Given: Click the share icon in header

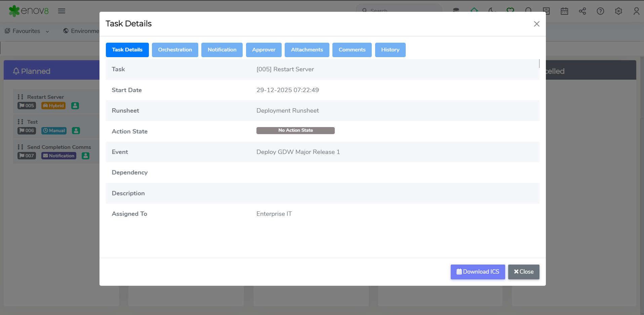Looking at the screenshot, I should tap(582, 11).
